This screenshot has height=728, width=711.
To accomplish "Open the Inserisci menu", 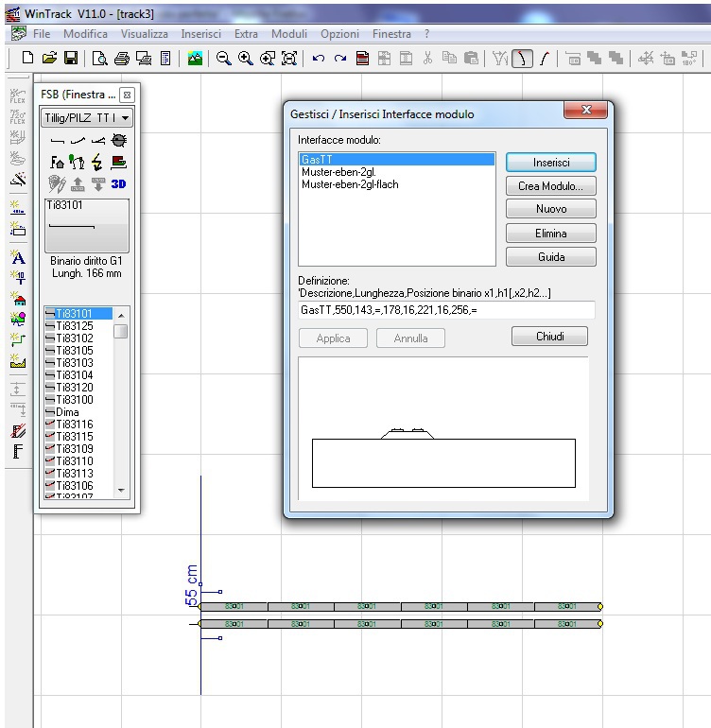I will pyautogui.click(x=201, y=34).
